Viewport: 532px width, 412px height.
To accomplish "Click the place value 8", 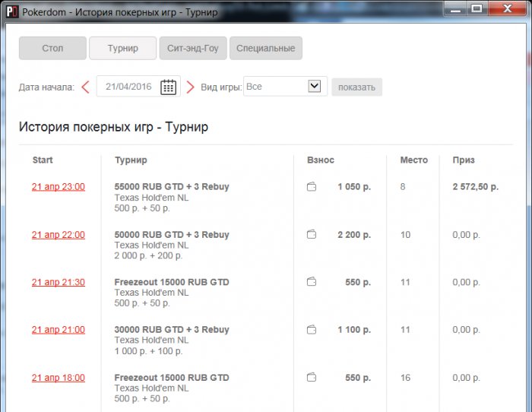I will coord(403,187).
